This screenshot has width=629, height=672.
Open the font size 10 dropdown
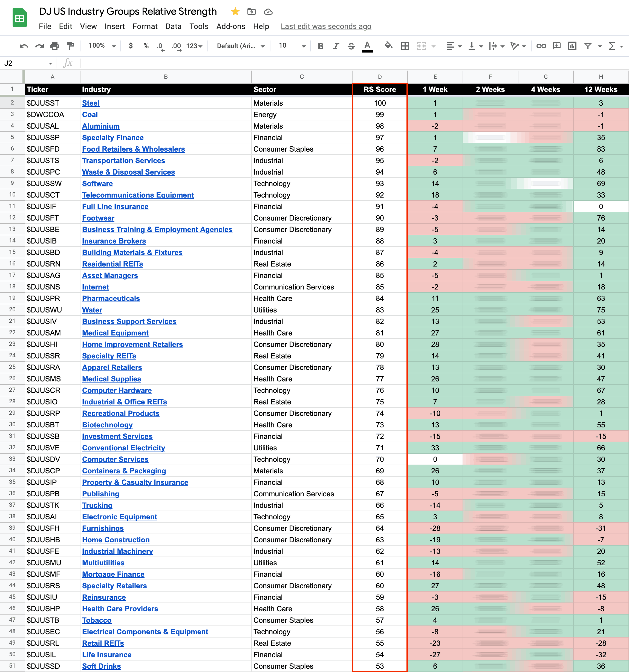click(x=292, y=46)
